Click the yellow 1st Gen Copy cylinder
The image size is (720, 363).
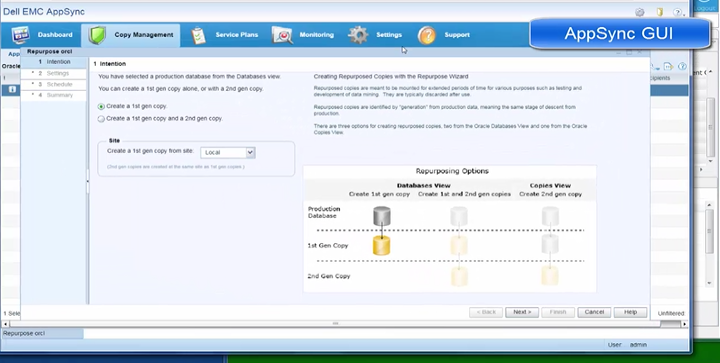coord(381,246)
